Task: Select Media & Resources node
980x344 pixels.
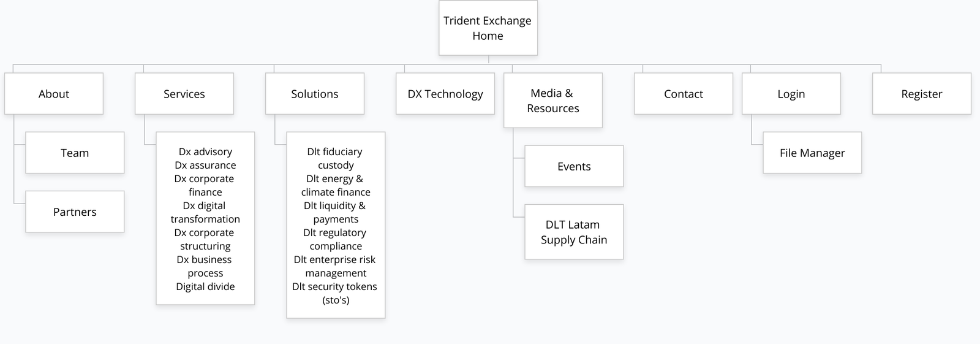Action: point(552,101)
